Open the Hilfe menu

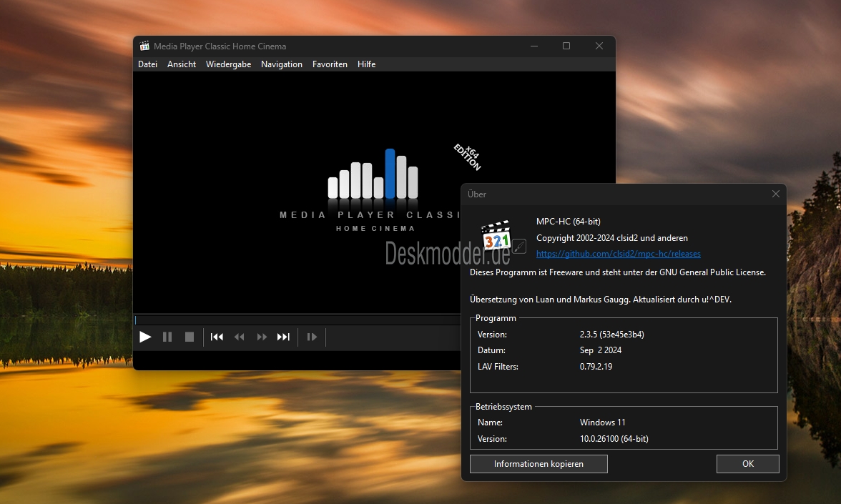(x=366, y=64)
